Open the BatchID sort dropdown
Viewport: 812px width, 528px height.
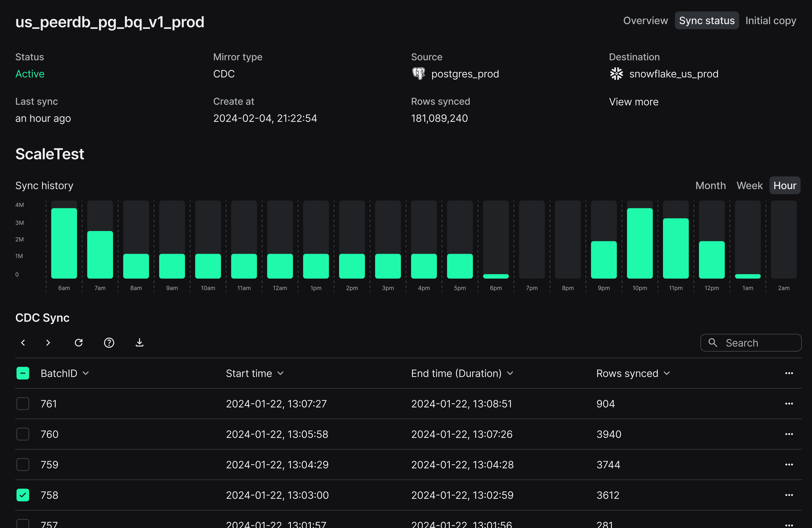click(86, 373)
